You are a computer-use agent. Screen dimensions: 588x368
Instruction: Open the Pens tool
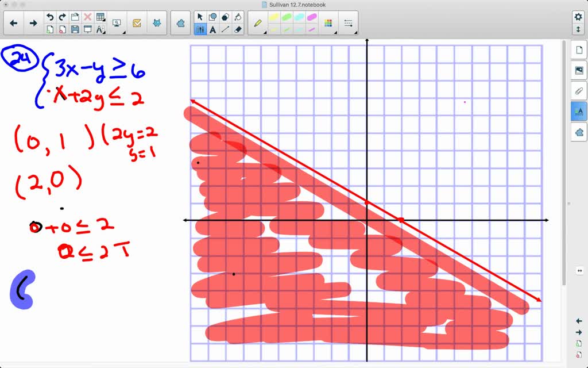(x=200, y=28)
